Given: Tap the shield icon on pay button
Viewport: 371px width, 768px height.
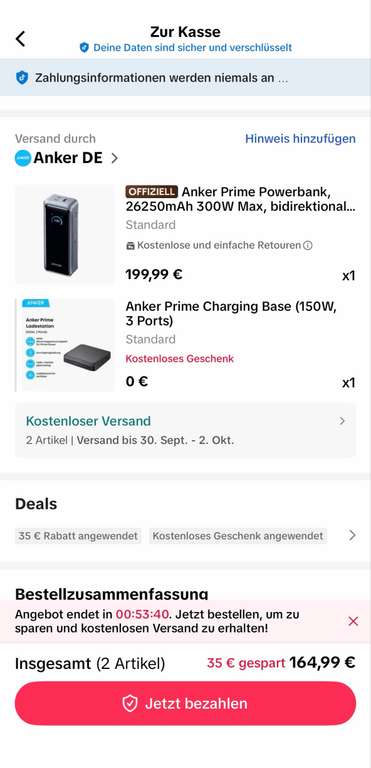Looking at the screenshot, I should click(130, 703).
